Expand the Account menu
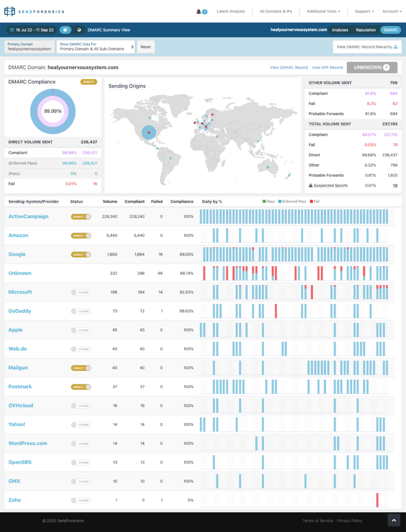This screenshot has height=532, width=406. point(392,11)
